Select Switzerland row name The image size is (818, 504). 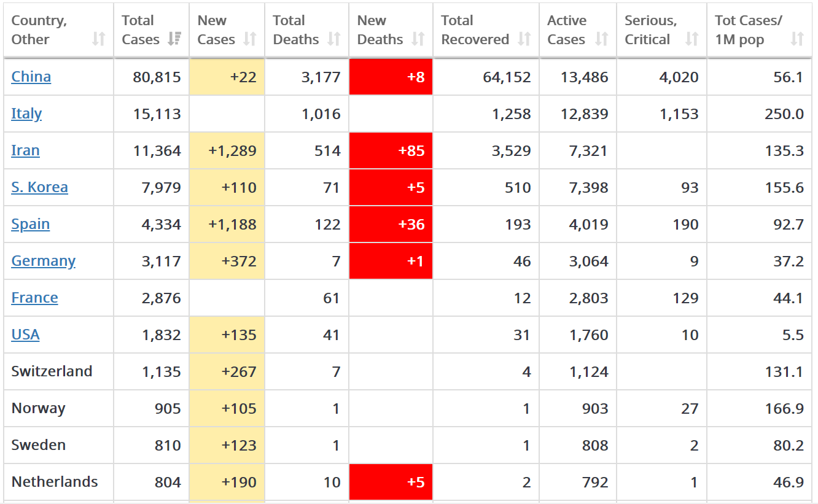click(x=52, y=371)
